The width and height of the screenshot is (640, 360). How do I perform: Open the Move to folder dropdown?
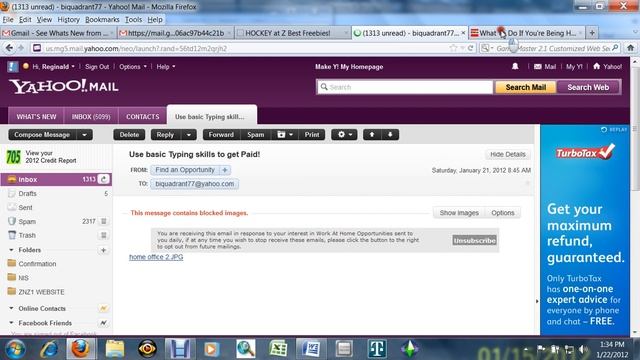click(x=285, y=135)
